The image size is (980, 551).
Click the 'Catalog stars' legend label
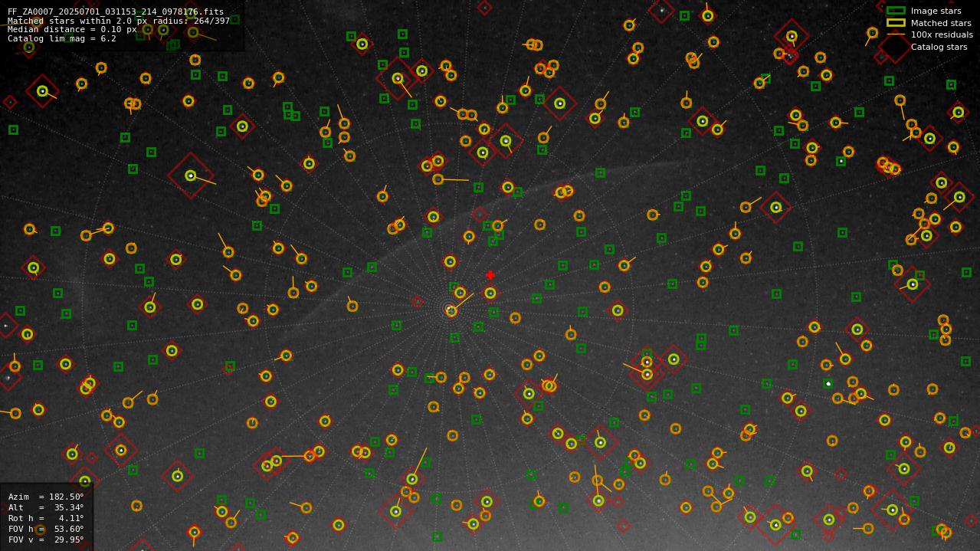939,47
